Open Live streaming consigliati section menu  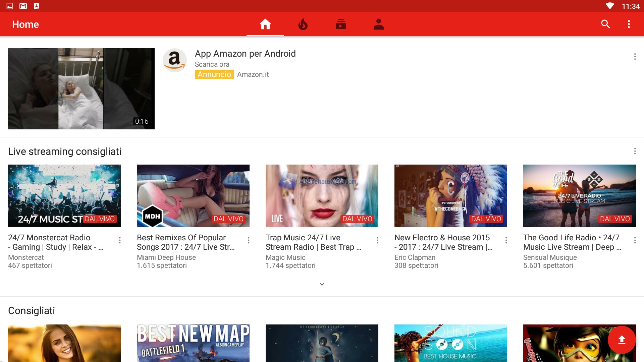click(635, 151)
